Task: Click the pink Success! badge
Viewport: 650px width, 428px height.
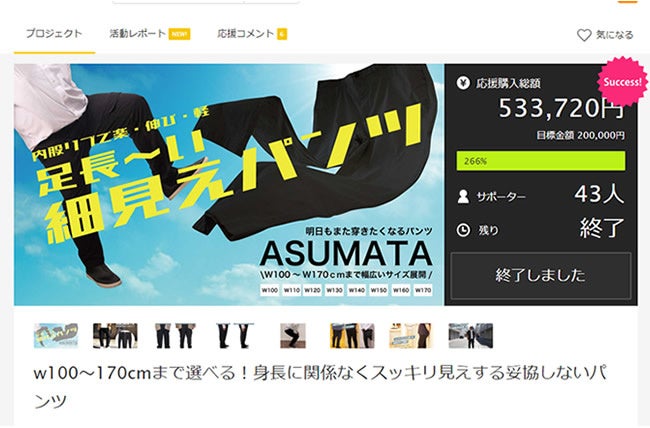Action: click(622, 82)
